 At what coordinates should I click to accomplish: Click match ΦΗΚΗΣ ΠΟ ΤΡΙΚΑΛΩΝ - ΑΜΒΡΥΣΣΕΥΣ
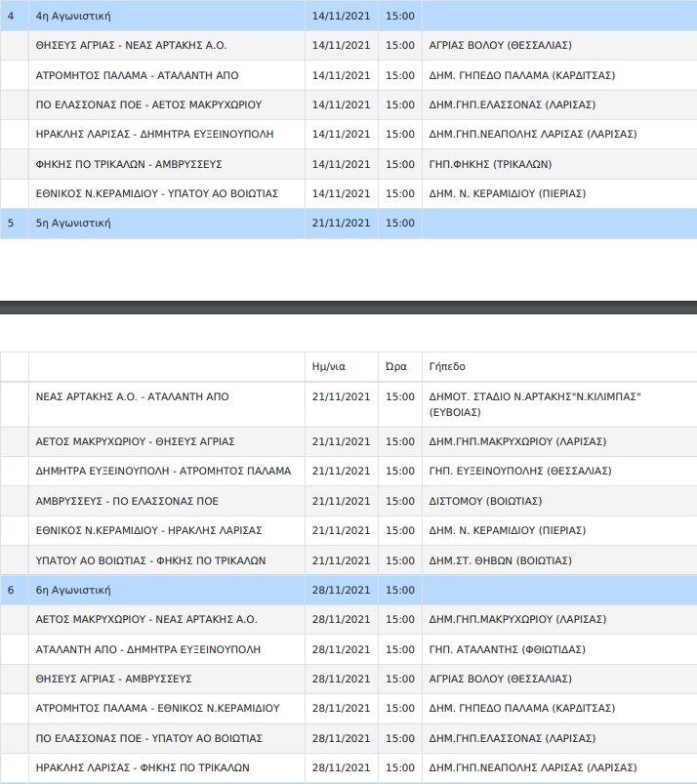[x=129, y=164]
